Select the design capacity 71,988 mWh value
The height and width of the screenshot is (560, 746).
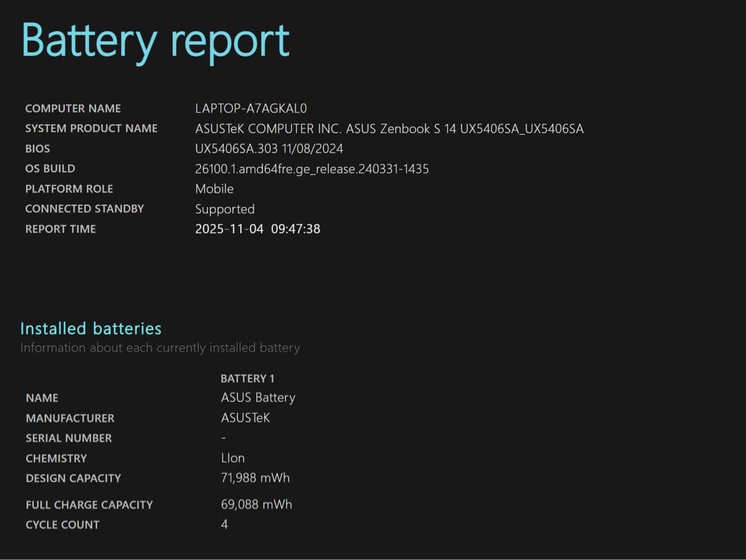[255, 478]
